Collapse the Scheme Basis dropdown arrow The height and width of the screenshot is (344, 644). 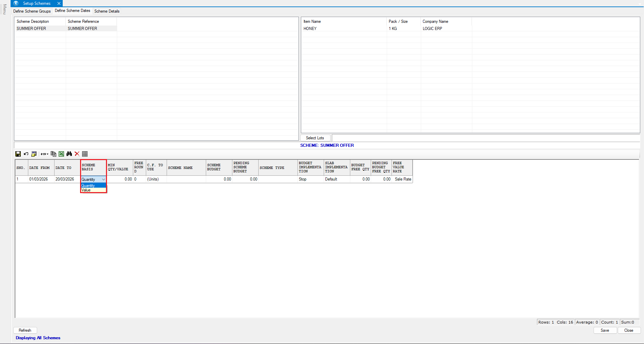pos(103,179)
